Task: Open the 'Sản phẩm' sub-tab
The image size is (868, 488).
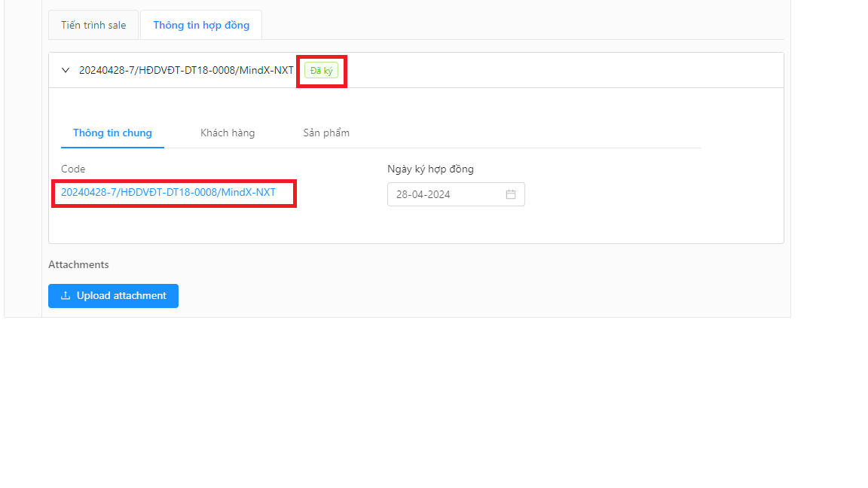Action: point(326,133)
